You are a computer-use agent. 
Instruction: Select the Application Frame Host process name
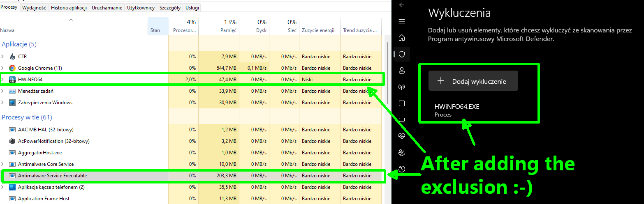point(44,199)
